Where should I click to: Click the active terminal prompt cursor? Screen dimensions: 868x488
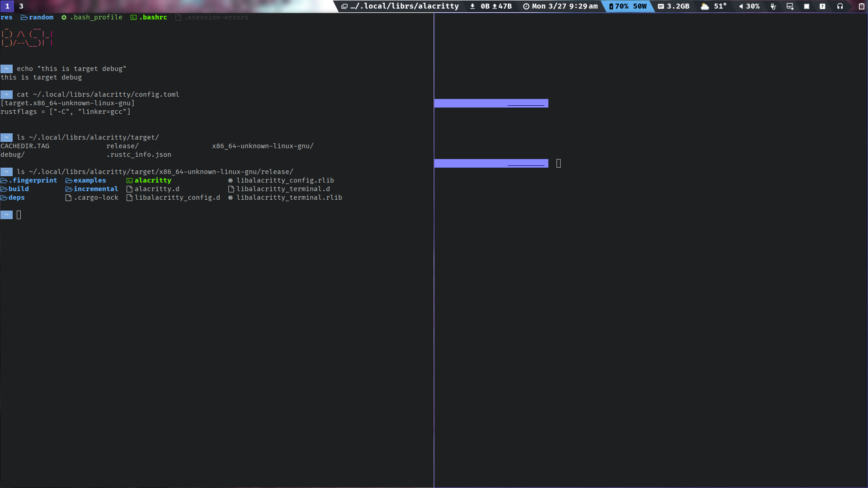[x=18, y=215]
